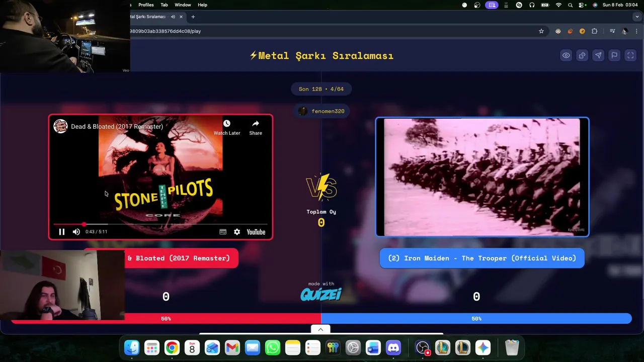Open Gmail from the Dock

[x=232, y=347]
